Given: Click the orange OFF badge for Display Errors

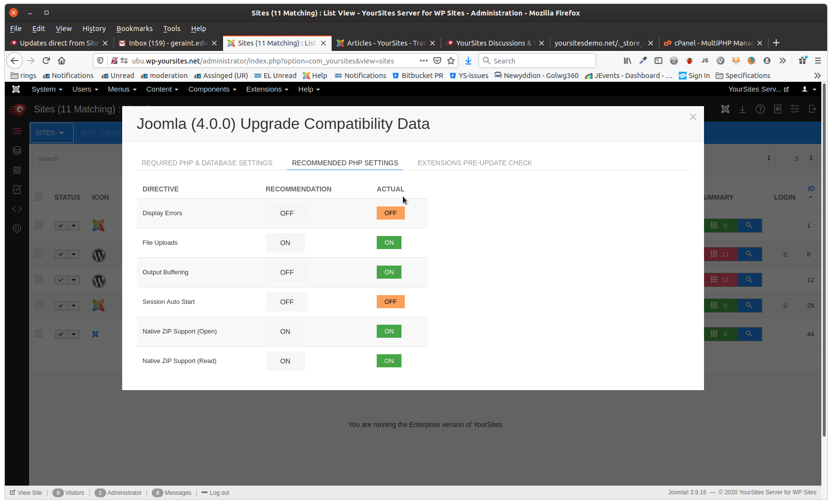Looking at the screenshot, I should pos(391,213).
